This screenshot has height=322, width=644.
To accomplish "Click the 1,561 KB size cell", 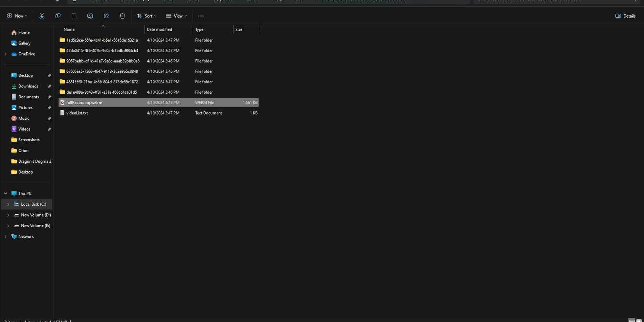I will tap(250, 103).
